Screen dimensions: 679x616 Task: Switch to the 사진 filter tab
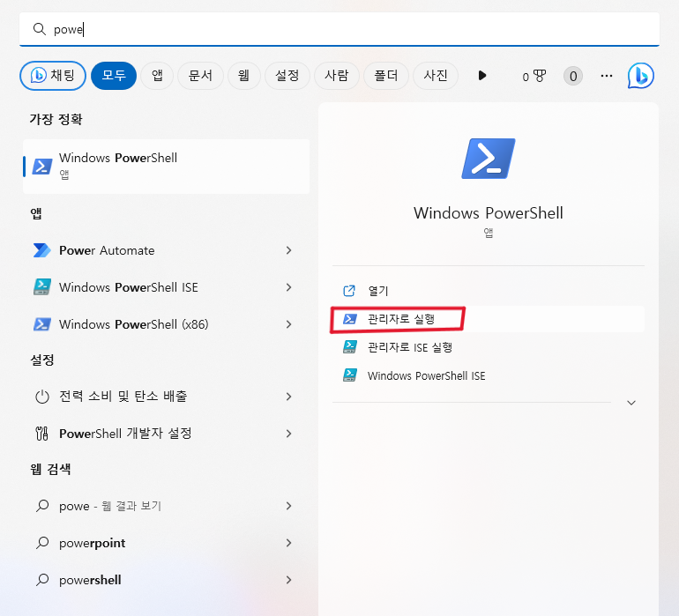pos(436,76)
